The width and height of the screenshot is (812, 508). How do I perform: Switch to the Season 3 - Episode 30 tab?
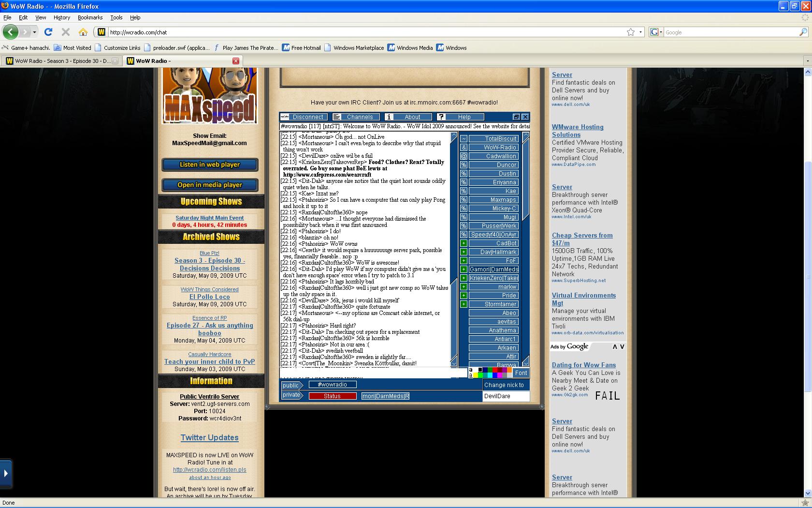(61, 61)
